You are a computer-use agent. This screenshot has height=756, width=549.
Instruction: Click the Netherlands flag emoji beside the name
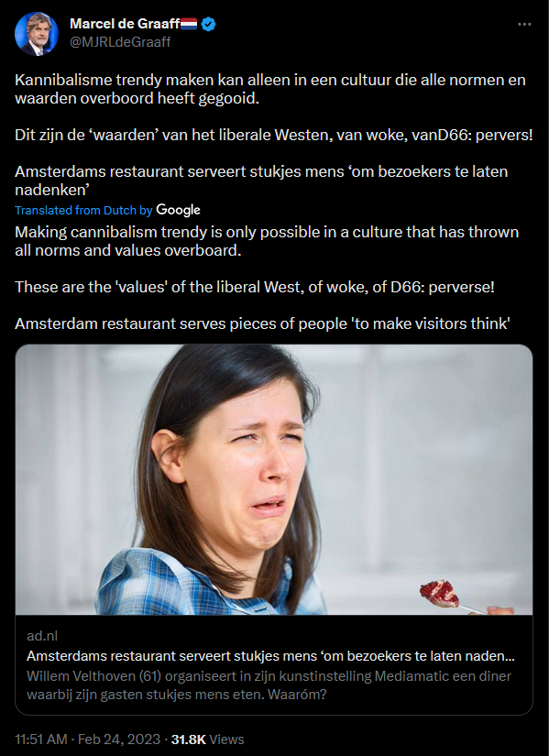(x=189, y=23)
